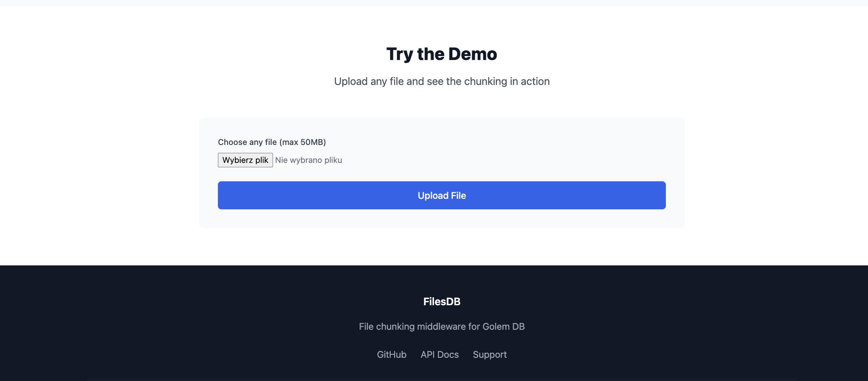The image size is (868, 381).
Task: Click 'Upload any file and see the chunking in action'
Action: [x=442, y=81]
